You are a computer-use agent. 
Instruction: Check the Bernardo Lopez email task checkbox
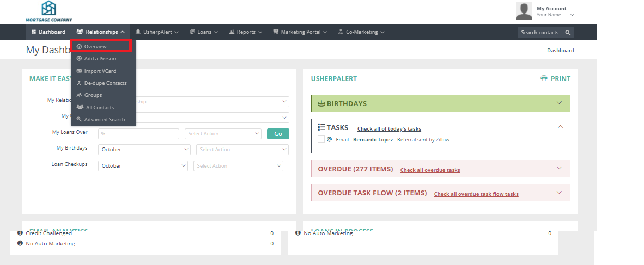point(321,140)
